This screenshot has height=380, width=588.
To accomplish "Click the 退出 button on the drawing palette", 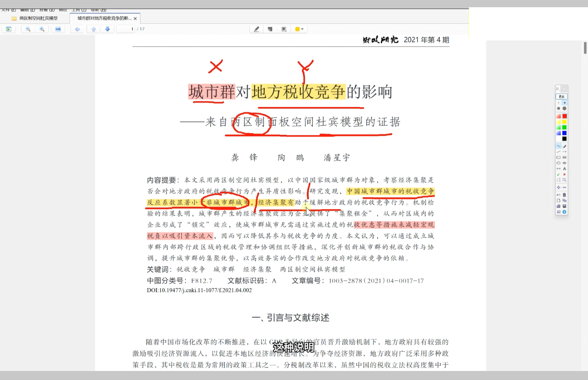I will [561, 96].
